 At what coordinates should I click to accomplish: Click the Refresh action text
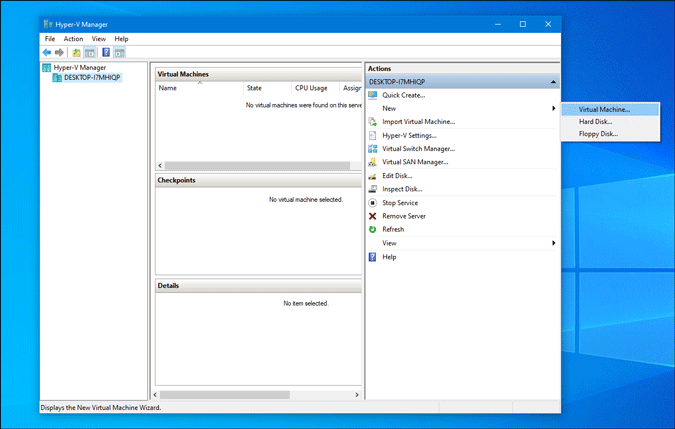tap(393, 229)
